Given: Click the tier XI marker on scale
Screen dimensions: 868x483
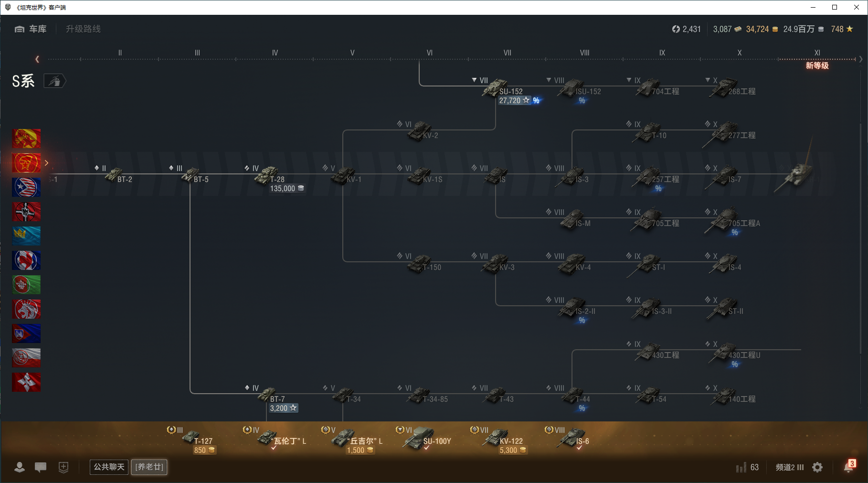Looking at the screenshot, I should click(x=817, y=53).
